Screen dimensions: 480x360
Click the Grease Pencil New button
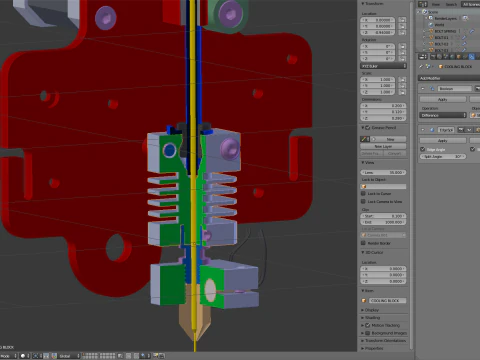click(389, 139)
